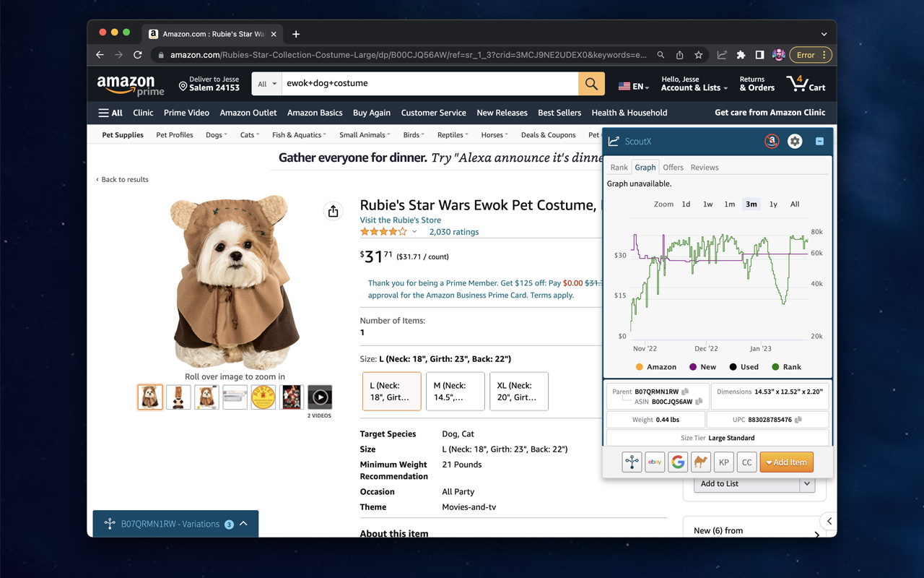Open the search category All dropdown
Image resolution: width=924 pixels, height=578 pixels.
pyautogui.click(x=267, y=84)
